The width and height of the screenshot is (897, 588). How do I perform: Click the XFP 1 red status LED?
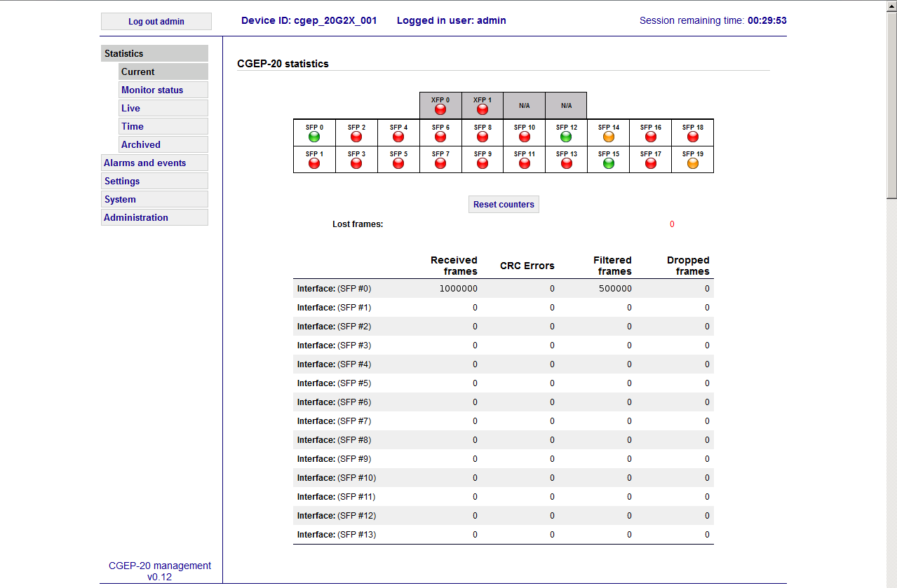click(482, 109)
